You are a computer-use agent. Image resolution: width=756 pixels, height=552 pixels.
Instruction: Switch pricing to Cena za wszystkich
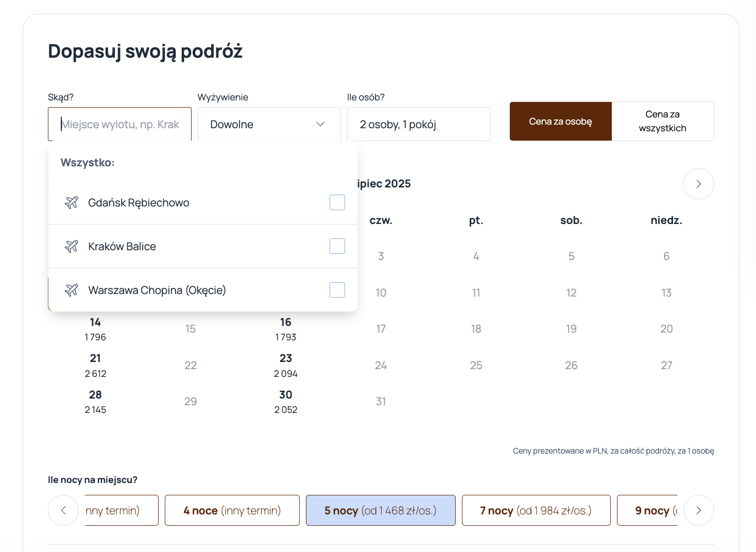662,122
